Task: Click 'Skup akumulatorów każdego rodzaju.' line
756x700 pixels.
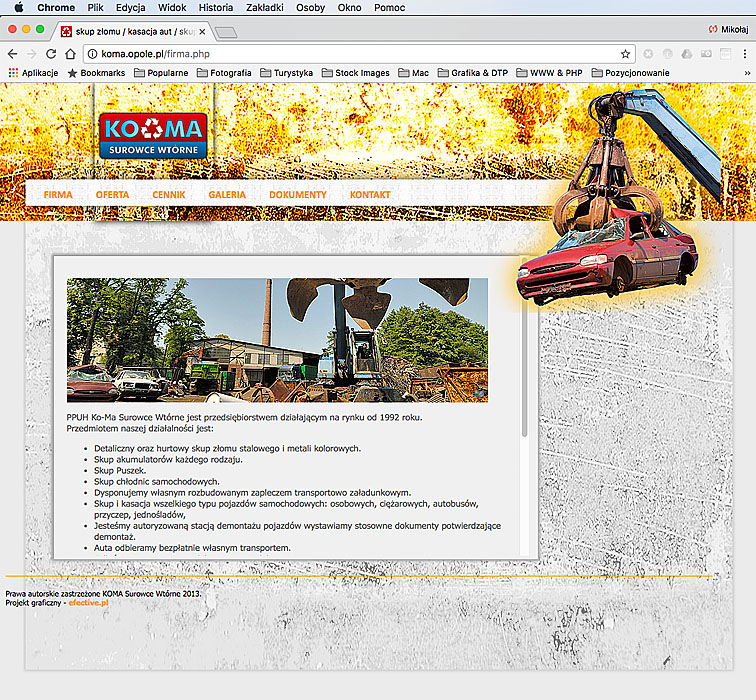Action: pyautogui.click(x=168, y=459)
